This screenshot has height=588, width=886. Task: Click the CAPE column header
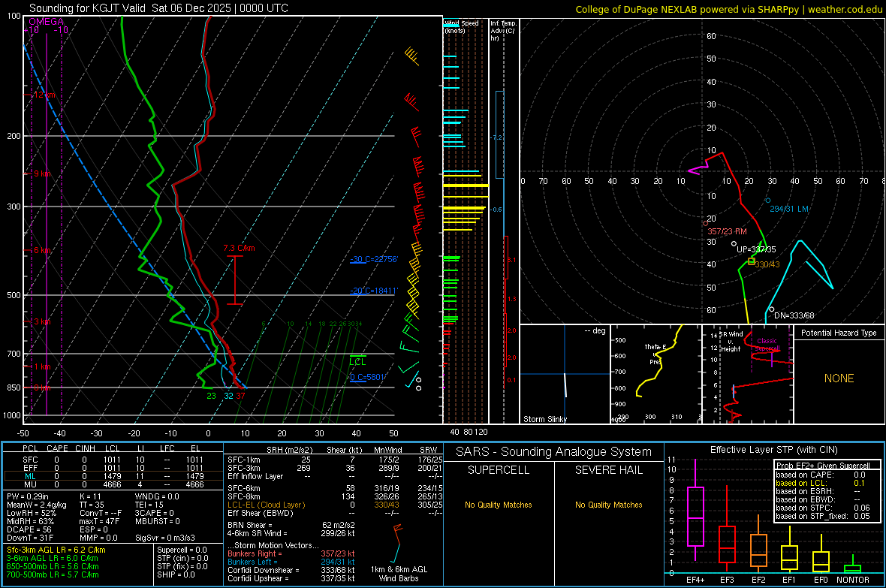57,448
